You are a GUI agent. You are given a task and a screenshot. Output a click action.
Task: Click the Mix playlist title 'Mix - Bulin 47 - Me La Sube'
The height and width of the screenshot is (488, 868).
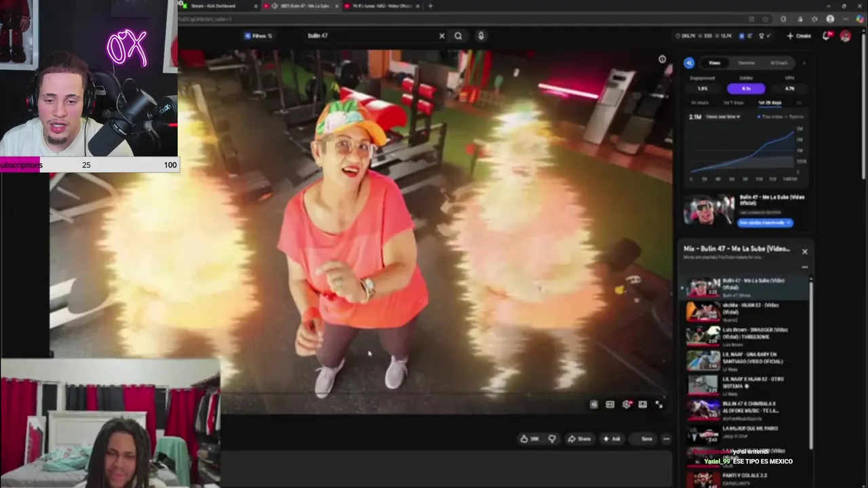pos(736,249)
